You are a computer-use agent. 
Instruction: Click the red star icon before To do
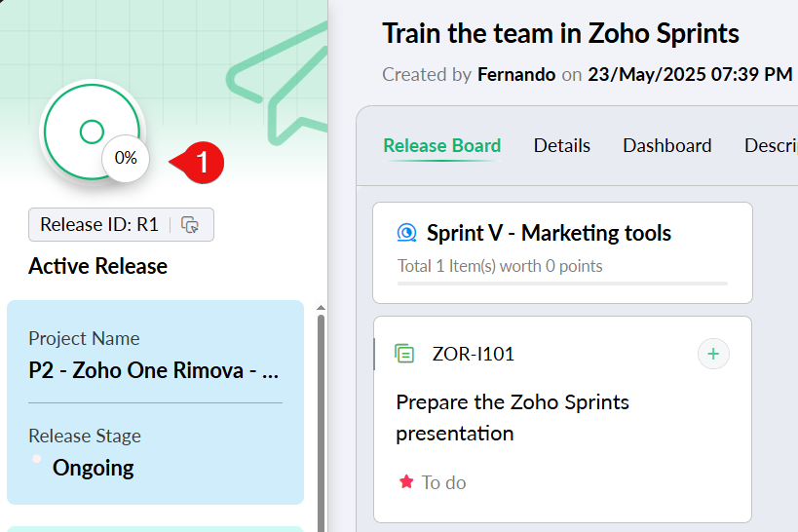[406, 482]
